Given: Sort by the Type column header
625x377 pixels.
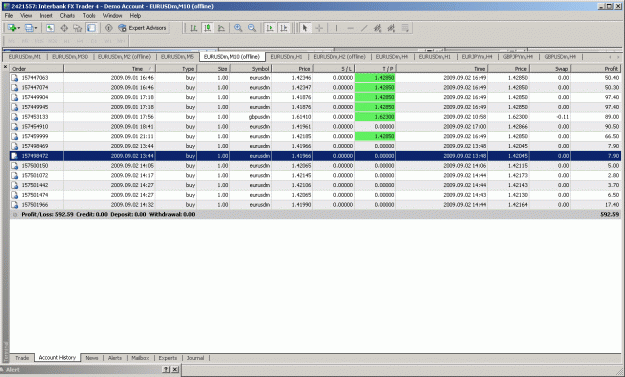Looking at the screenshot, I should [176, 69].
